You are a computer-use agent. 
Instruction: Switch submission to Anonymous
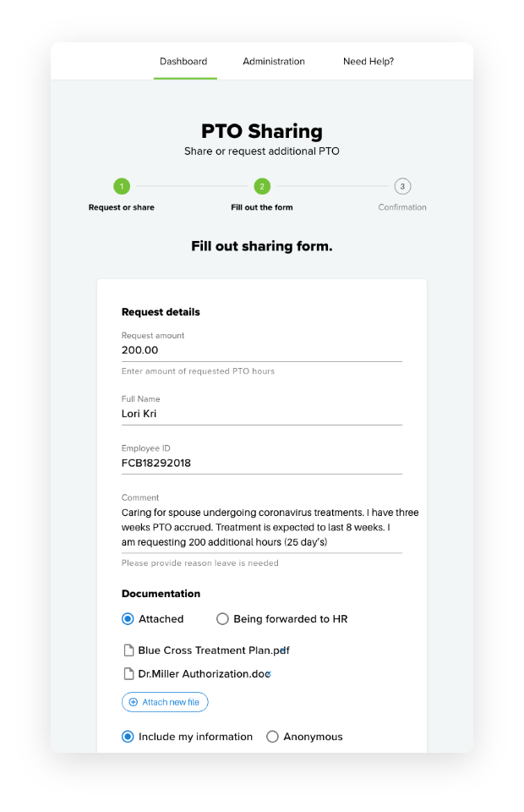pos(272,737)
